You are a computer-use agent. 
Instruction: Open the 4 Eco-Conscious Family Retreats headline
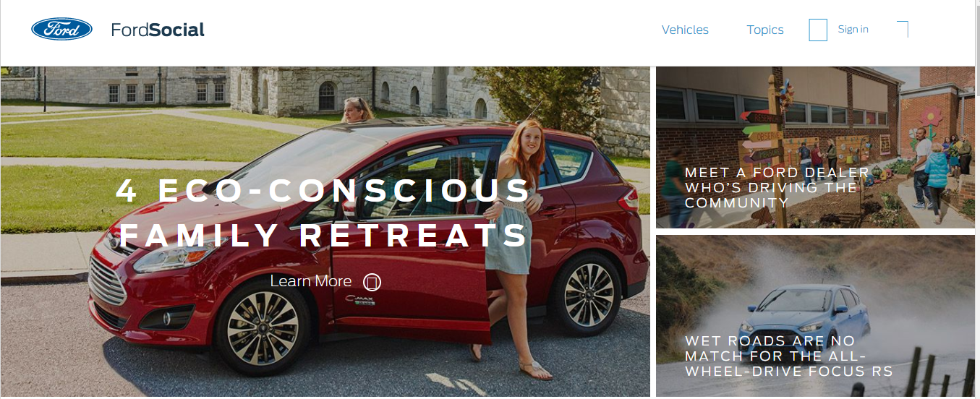(x=324, y=213)
